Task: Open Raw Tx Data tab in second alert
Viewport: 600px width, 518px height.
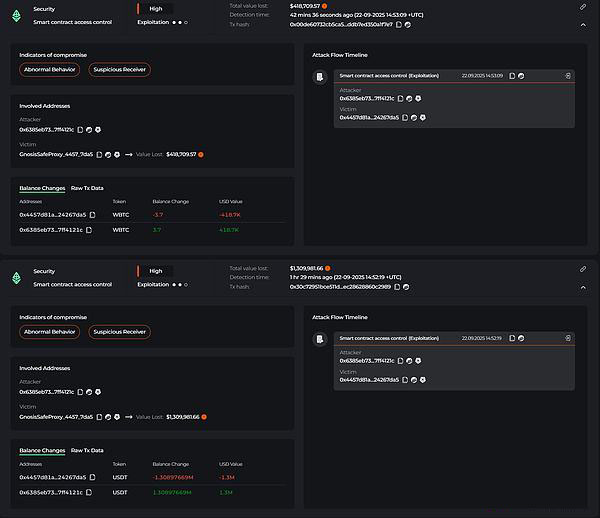Action: (x=87, y=451)
